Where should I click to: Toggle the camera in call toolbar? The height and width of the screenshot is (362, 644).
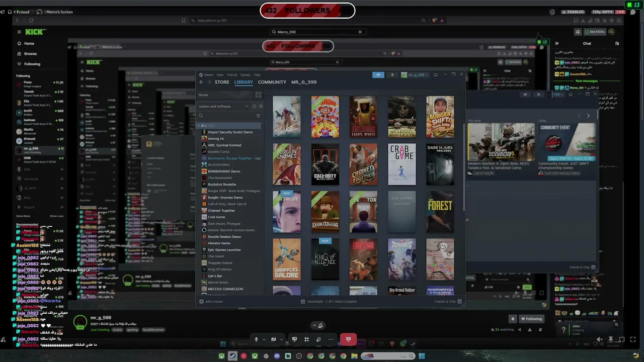tap(274, 339)
